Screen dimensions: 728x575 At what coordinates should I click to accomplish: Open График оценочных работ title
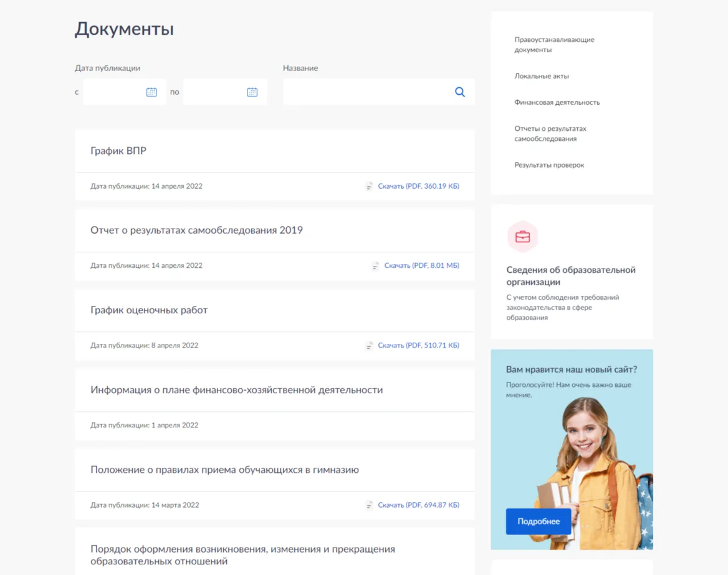(149, 310)
